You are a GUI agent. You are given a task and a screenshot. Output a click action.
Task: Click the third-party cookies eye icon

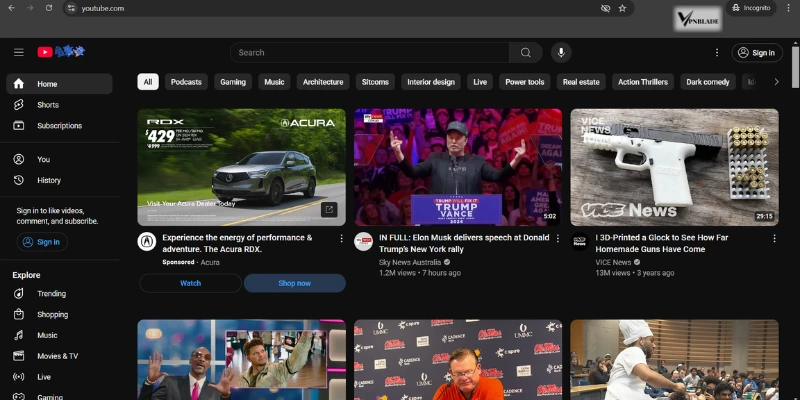[606, 8]
